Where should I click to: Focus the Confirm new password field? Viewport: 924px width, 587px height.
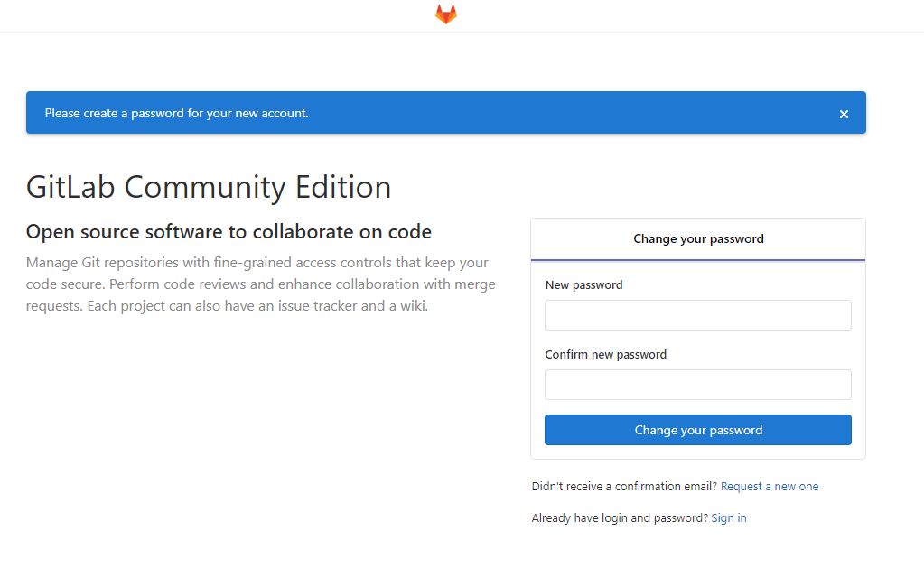tap(698, 385)
